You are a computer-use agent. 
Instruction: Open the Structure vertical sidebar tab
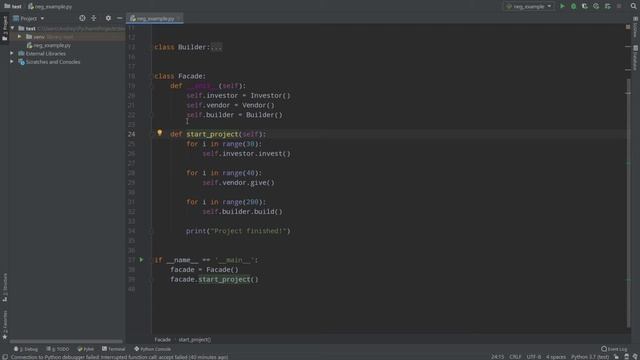coord(4,288)
